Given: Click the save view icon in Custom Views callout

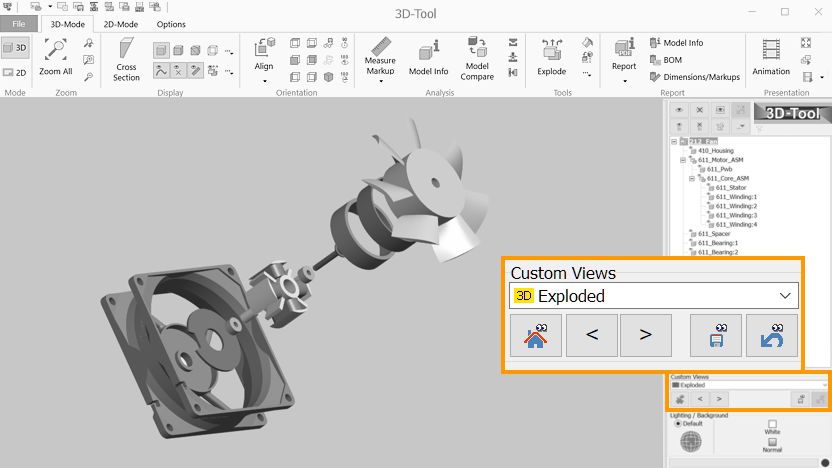Looking at the screenshot, I should 716,335.
